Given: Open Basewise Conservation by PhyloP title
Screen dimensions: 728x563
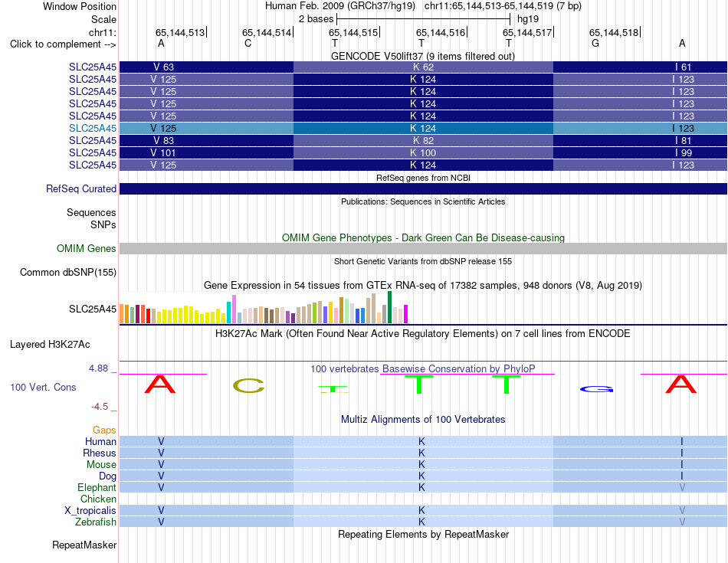Looking at the screenshot, I should point(423,369).
